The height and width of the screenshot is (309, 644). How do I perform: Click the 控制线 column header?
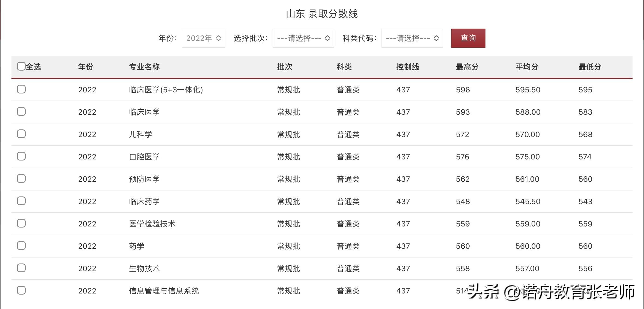click(408, 67)
